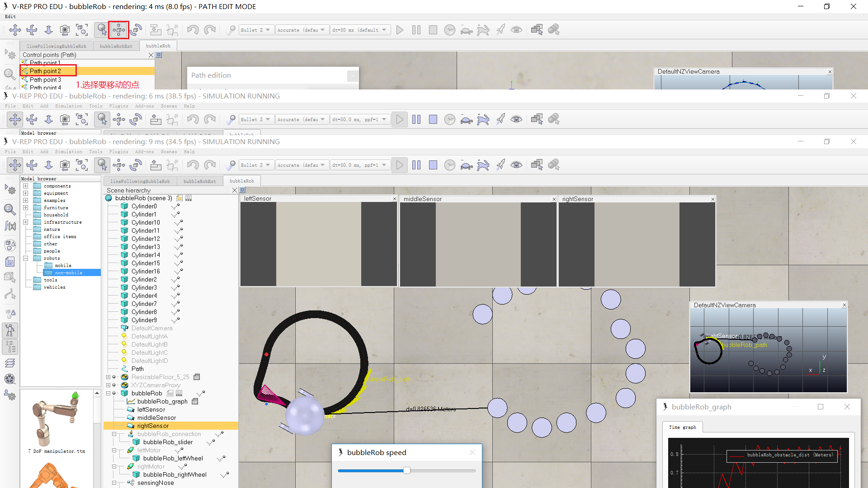
Task: Select the object shift tool
Action: tap(118, 165)
